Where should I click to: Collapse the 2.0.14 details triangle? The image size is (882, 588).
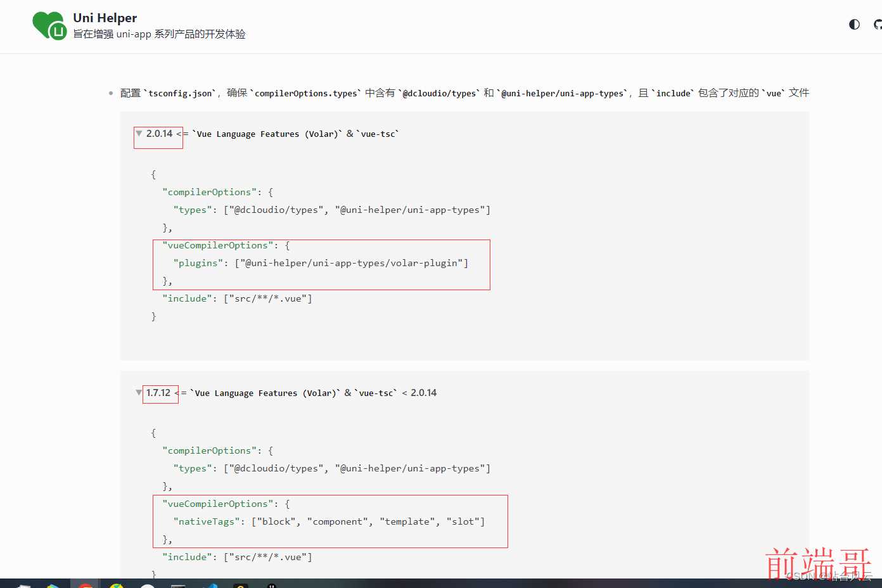click(x=139, y=134)
